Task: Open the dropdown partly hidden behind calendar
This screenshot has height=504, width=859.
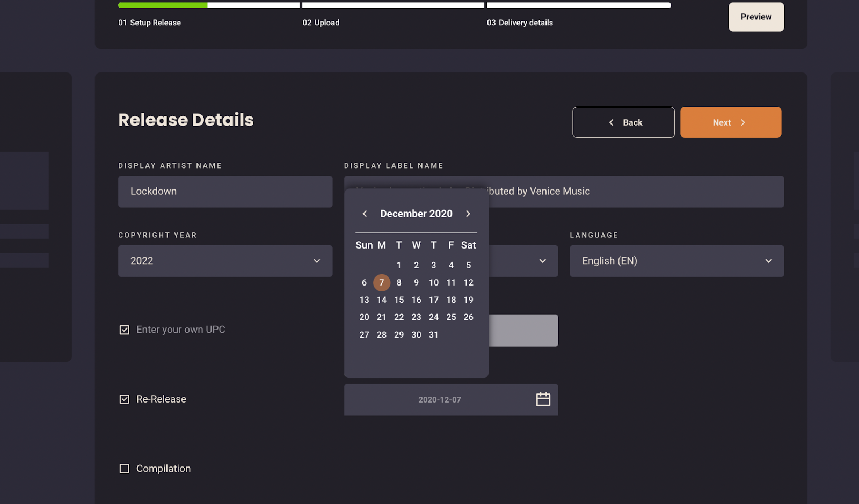Action: pyautogui.click(x=542, y=261)
